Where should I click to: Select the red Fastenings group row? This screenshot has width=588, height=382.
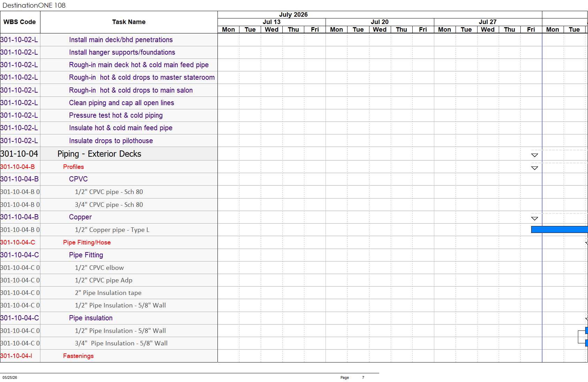pos(109,356)
